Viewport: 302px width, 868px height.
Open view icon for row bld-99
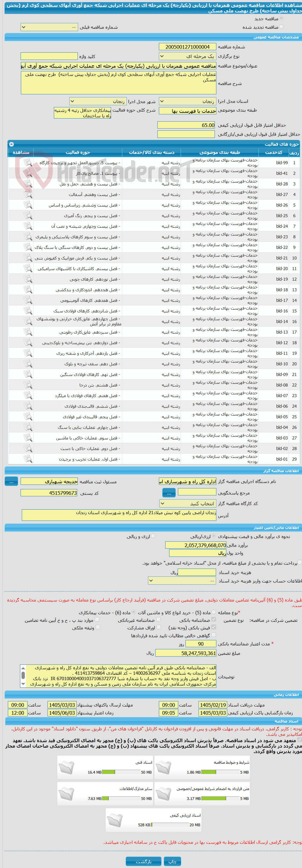pos(28,163)
